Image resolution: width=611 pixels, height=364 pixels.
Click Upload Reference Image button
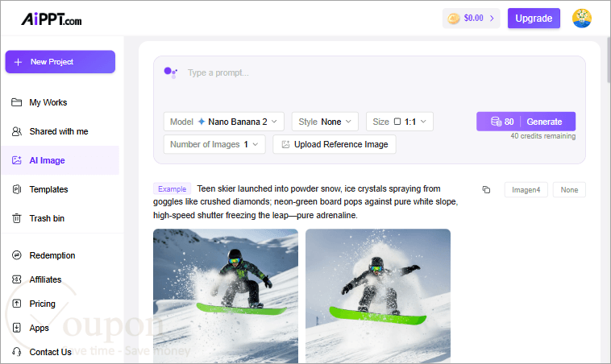click(335, 144)
